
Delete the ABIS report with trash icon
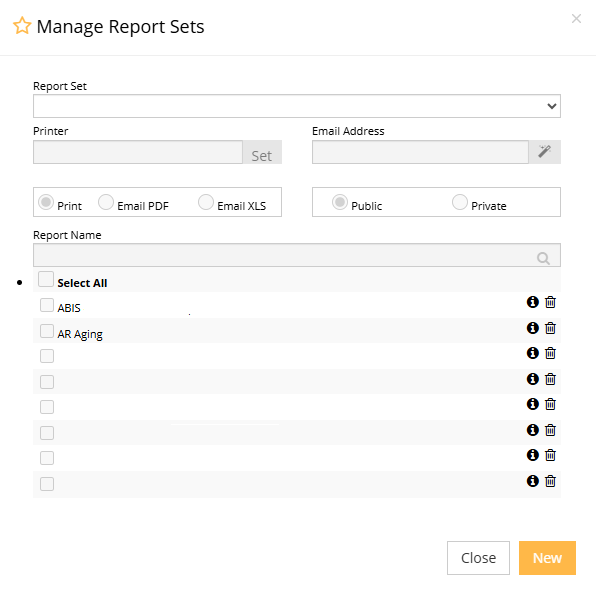tap(550, 302)
